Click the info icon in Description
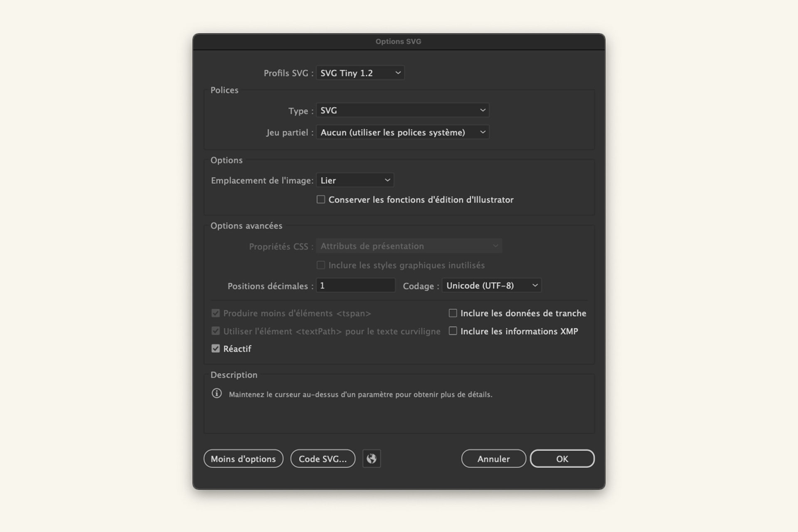Viewport: 798px width, 532px height. click(x=217, y=393)
